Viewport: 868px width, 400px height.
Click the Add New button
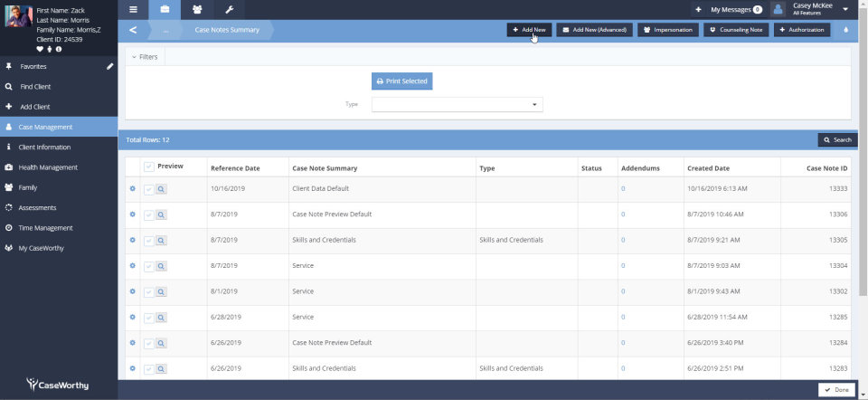pyautogui.click(x=529, y=30)
